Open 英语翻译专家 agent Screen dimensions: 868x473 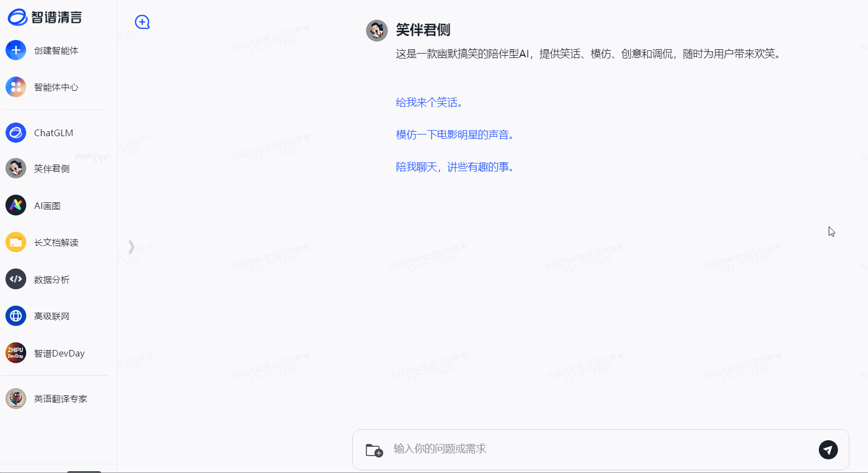pos(61,399)
